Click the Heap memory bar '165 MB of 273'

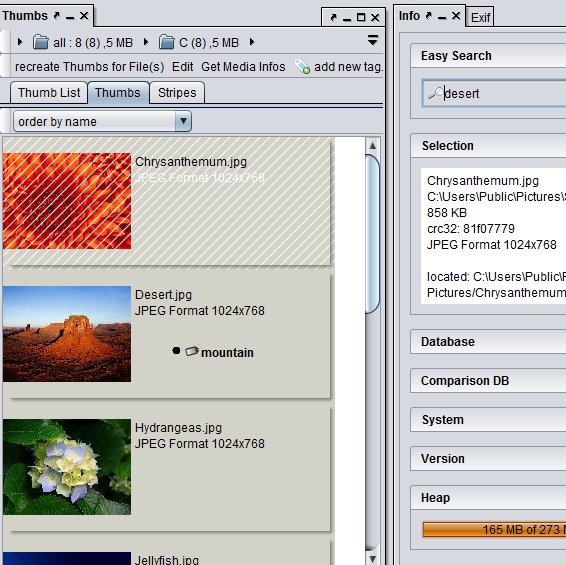[495, 530]
